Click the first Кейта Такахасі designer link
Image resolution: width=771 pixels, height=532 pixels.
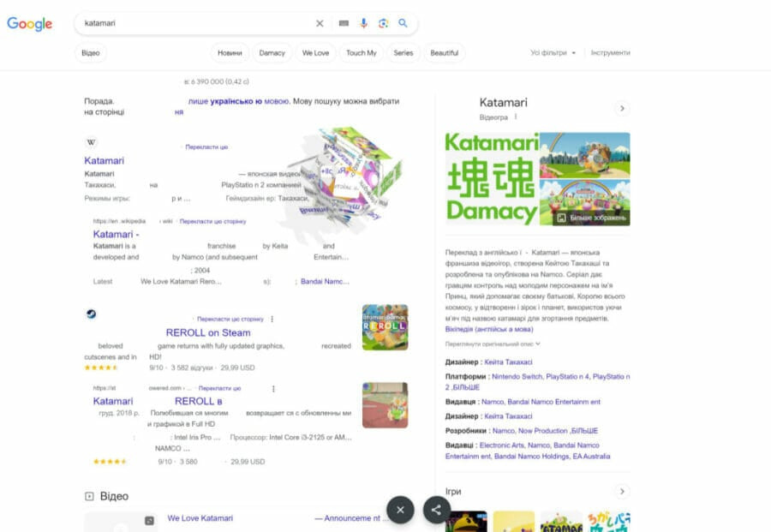point(508,362)
